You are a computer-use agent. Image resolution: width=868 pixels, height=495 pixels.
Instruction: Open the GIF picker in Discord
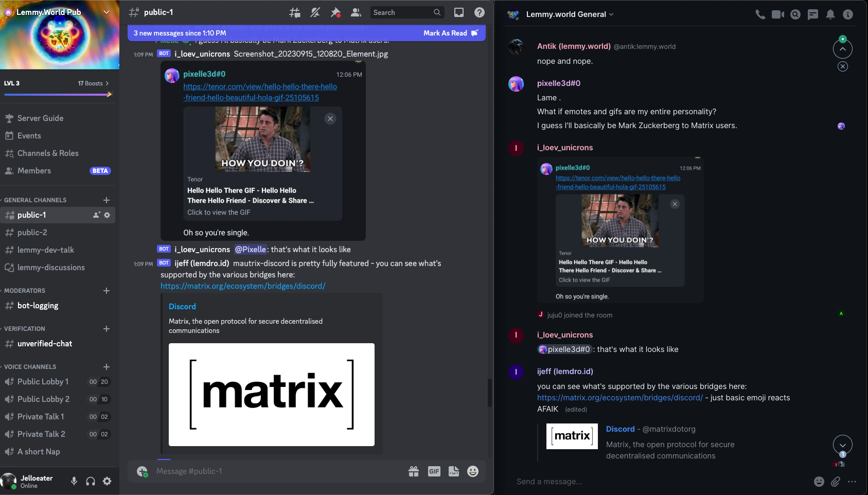(x=434, y=471)
